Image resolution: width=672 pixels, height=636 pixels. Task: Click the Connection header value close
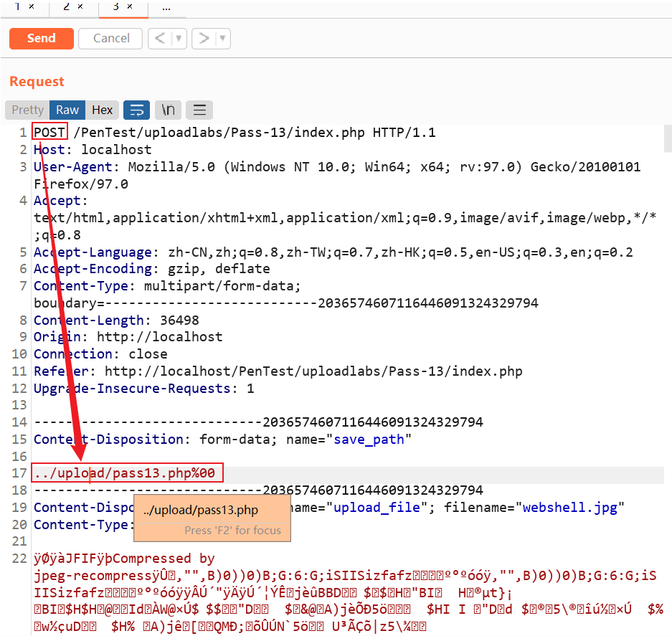148,354
